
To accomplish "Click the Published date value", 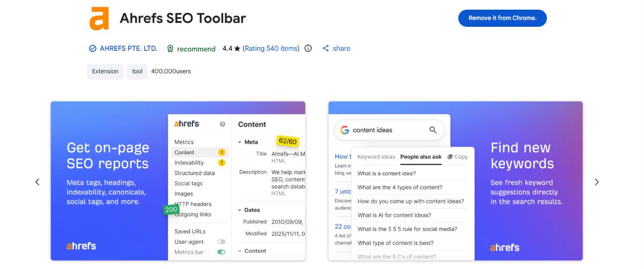I will pos(288,222).
